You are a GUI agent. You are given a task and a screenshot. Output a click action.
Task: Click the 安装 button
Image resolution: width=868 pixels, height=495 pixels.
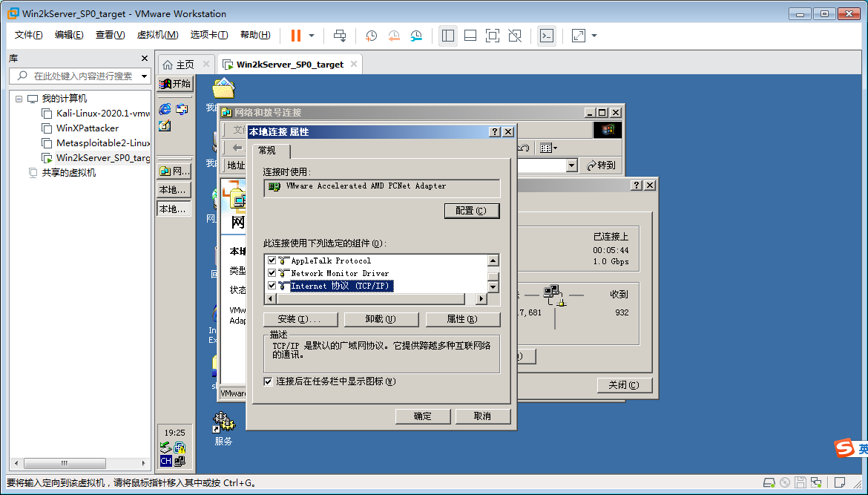pos(300,319)
